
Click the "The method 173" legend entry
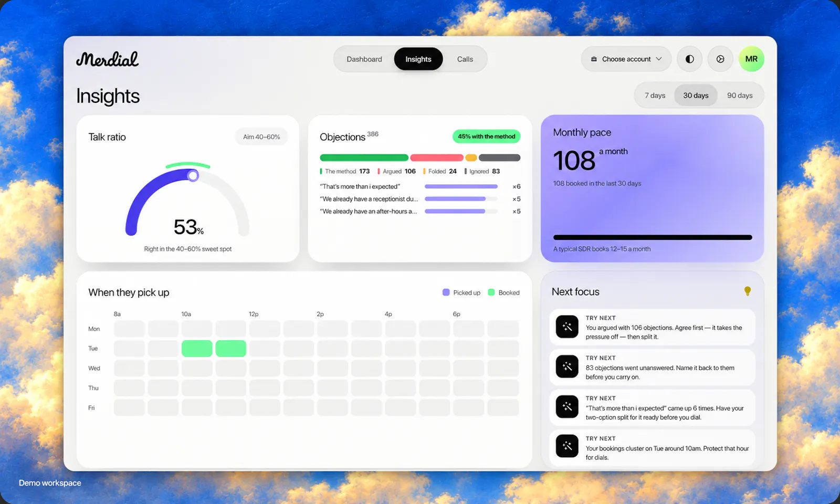(x=345, y=171)
